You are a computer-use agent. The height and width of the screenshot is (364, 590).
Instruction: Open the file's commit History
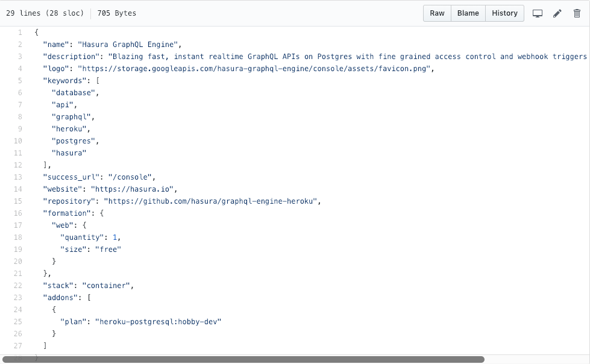click(x=504, y=13)
